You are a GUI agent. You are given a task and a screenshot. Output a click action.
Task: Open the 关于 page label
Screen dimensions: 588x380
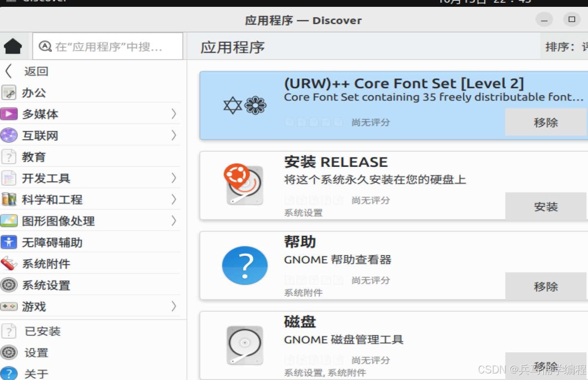point(36,374)
